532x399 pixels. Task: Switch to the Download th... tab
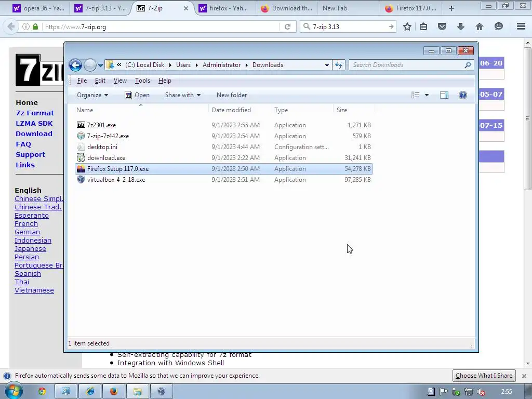[x=287, y=8]
